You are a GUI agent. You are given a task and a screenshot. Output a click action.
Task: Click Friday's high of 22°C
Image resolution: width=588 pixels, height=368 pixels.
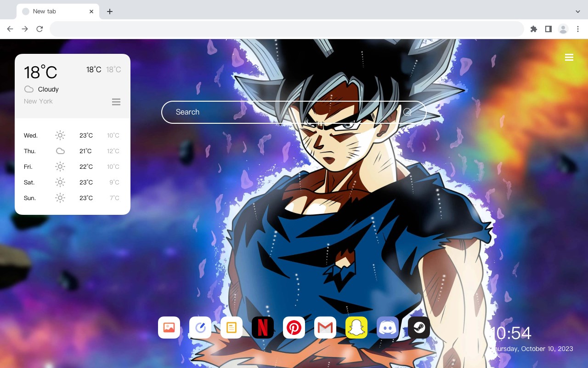tap(86, 167)
